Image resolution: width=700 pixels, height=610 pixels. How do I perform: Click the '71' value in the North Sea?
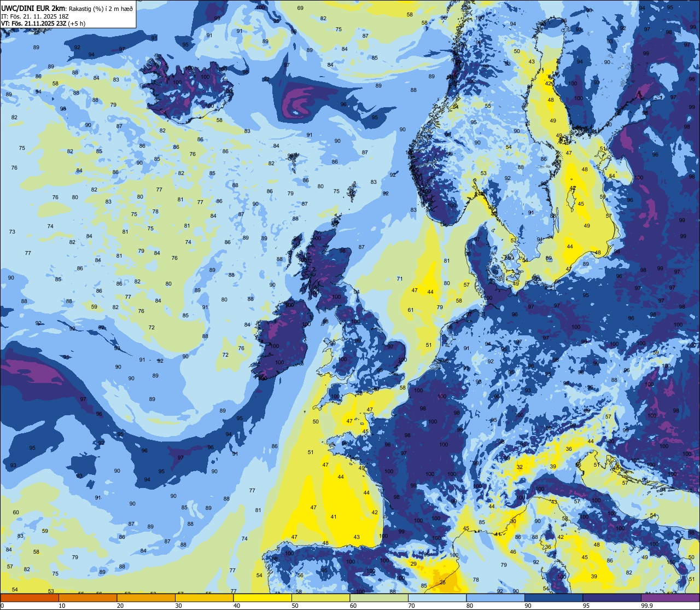point(400,279)
